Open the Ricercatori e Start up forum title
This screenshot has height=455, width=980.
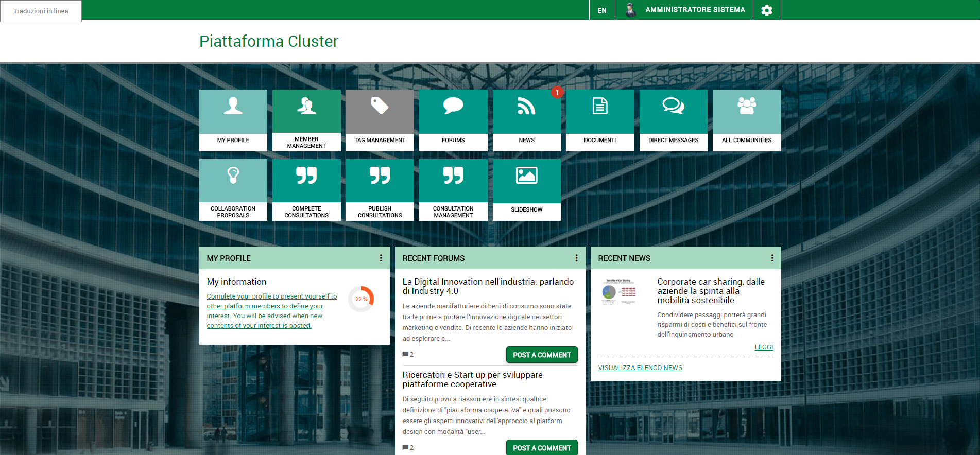tap(472, 379)
